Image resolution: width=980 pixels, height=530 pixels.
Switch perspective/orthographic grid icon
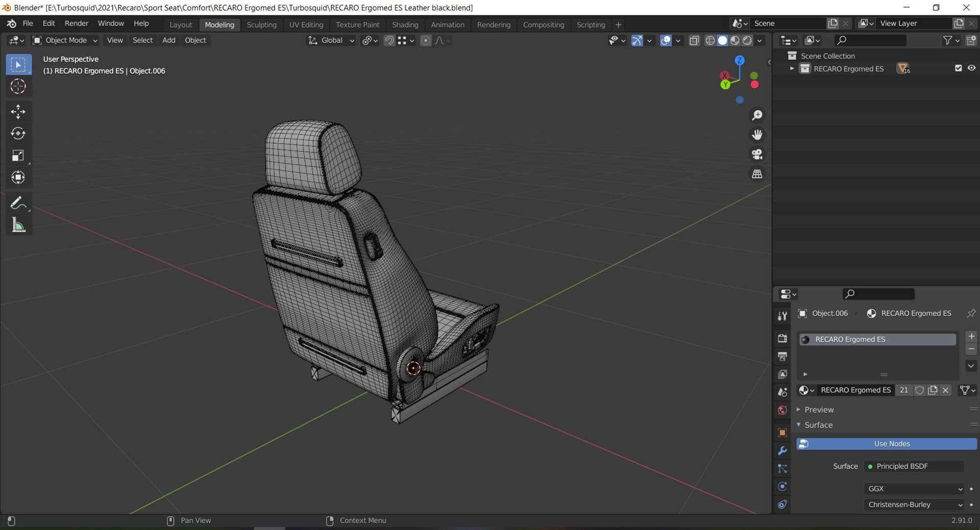(757, 174)
